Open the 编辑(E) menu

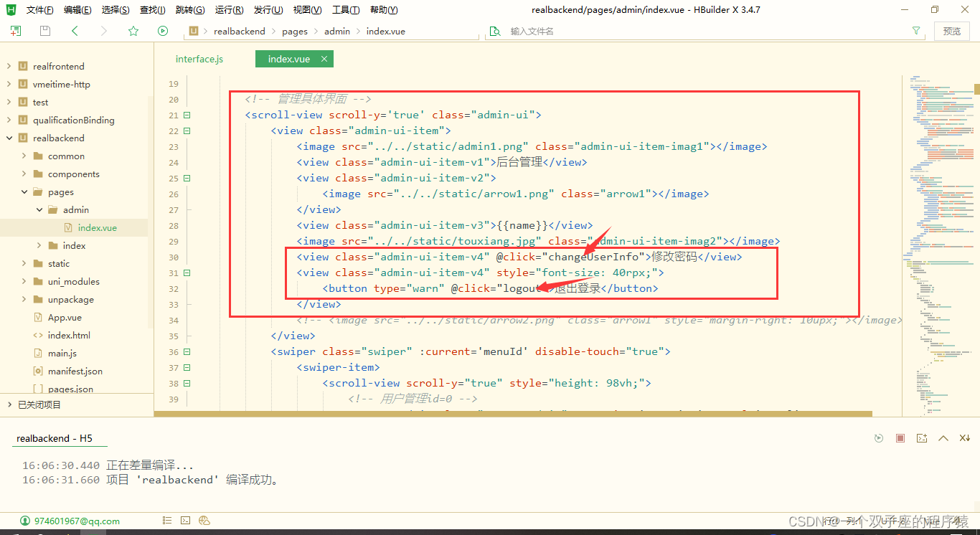coord(77,10)
